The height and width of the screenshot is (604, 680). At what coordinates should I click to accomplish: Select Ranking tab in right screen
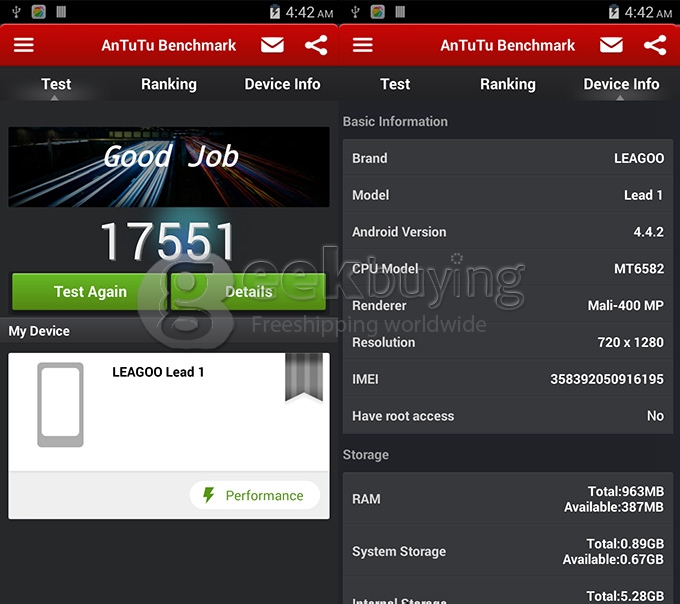[508, 84]
